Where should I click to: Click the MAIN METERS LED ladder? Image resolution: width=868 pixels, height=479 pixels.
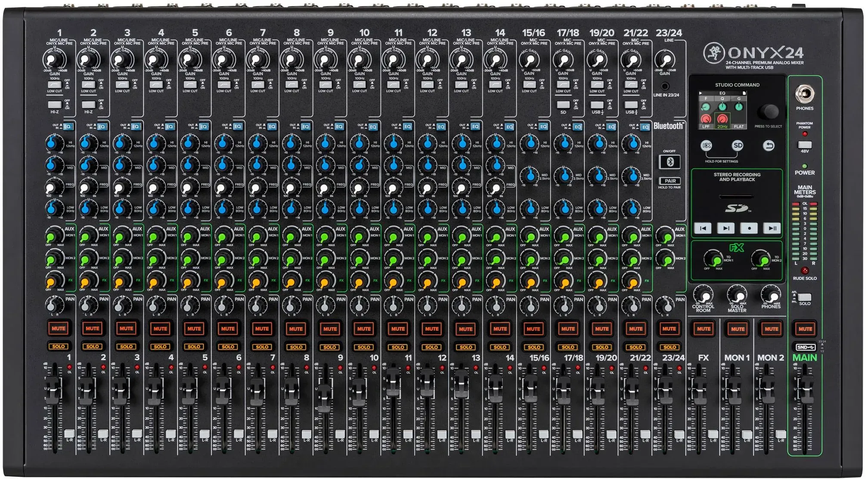pos(804,231)
